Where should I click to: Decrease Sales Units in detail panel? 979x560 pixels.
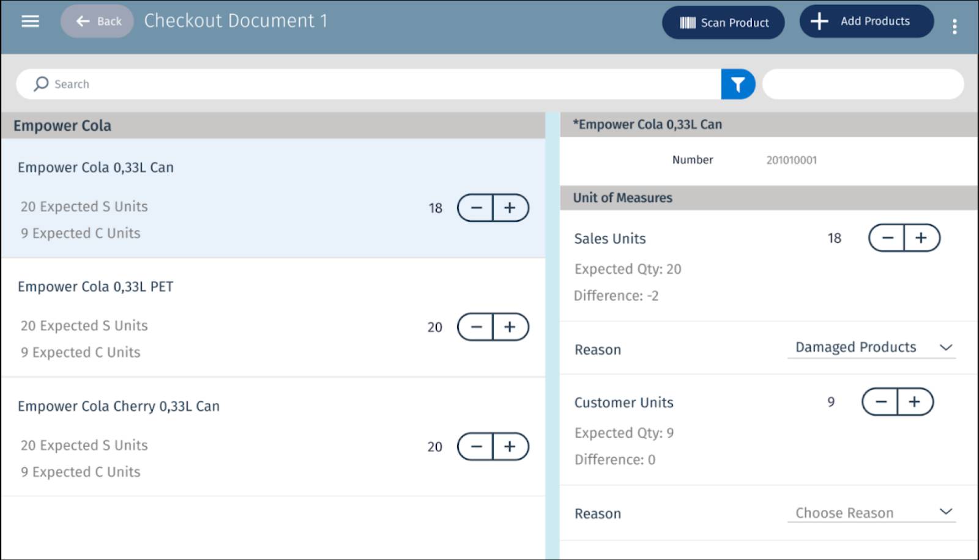point(887,238)
